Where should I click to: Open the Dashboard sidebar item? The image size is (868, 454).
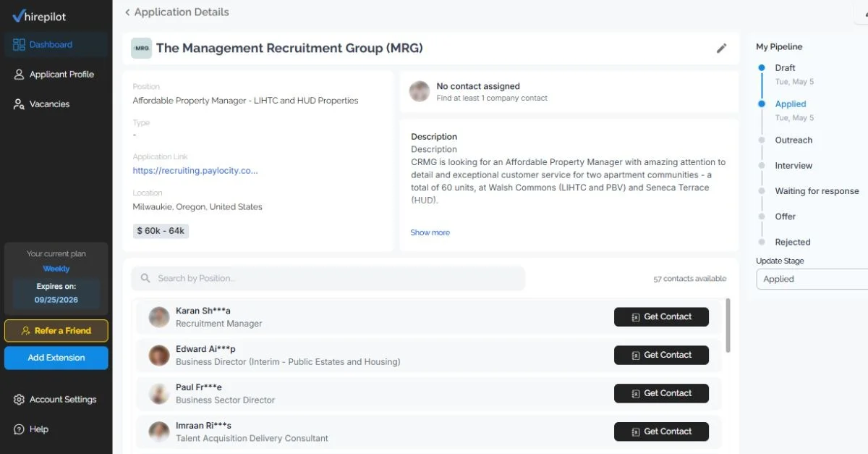pos(56,45)
